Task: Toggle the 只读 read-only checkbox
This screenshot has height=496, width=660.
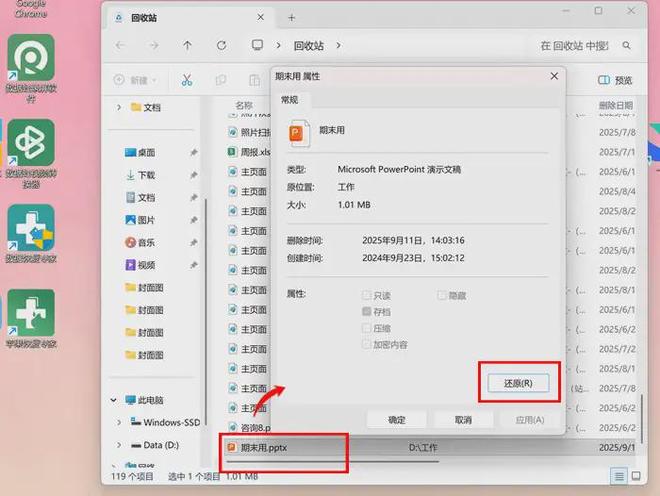Action: 366,295
